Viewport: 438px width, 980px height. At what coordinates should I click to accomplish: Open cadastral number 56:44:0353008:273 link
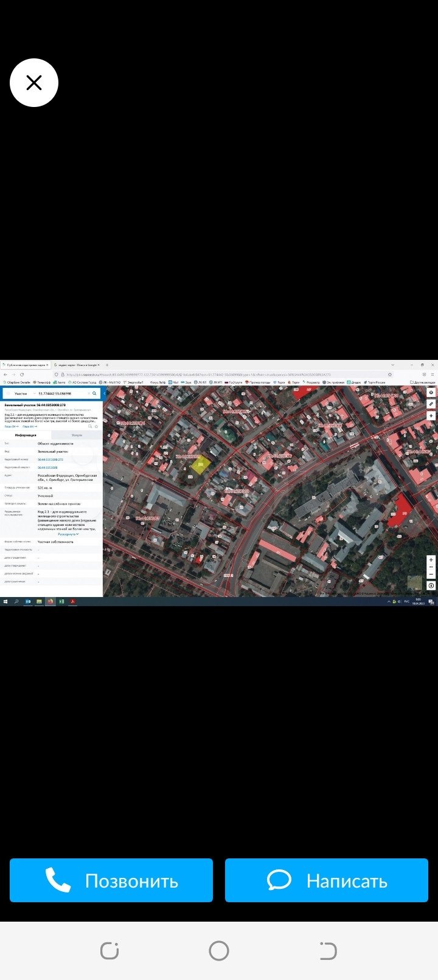click(50, 460)
